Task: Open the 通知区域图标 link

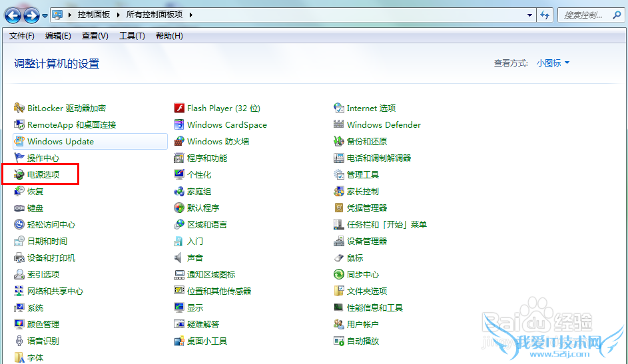Action: click(x=211, y=275)
